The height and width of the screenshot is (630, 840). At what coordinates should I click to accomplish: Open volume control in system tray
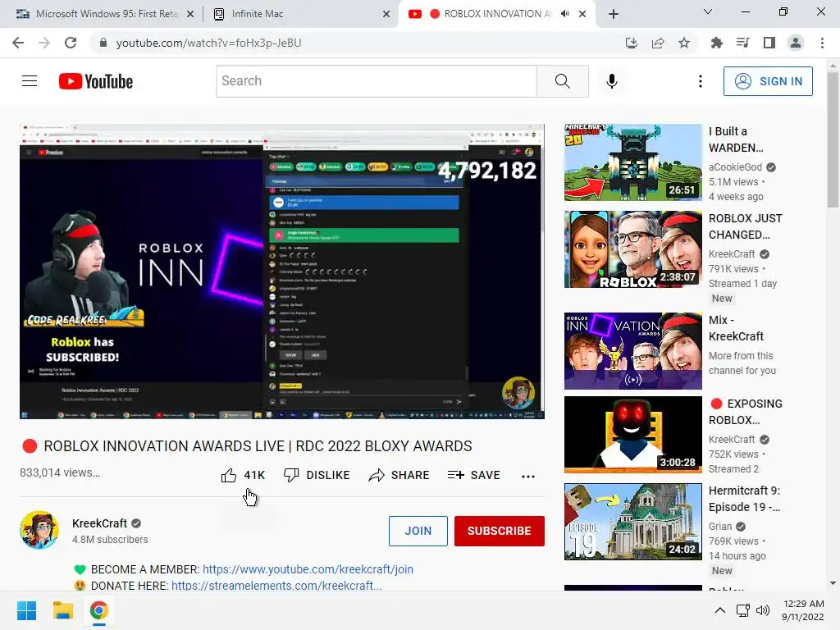point(763,610)
